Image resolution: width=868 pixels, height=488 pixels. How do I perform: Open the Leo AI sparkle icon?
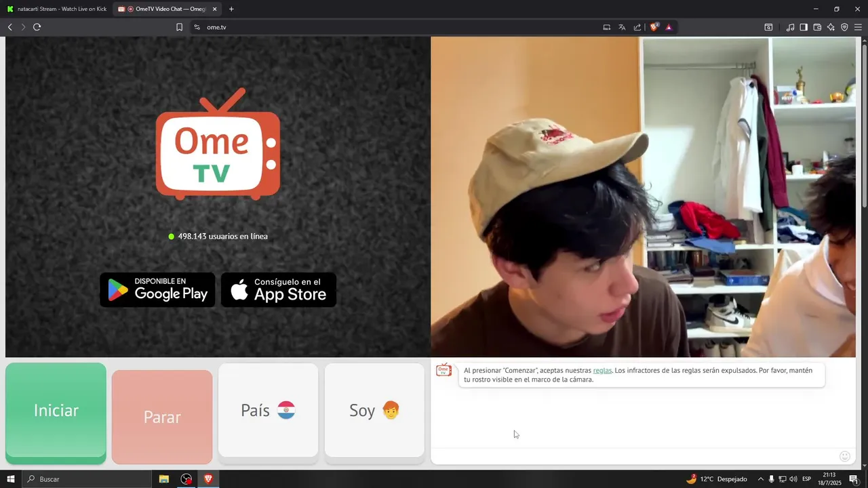coord(831,27)
